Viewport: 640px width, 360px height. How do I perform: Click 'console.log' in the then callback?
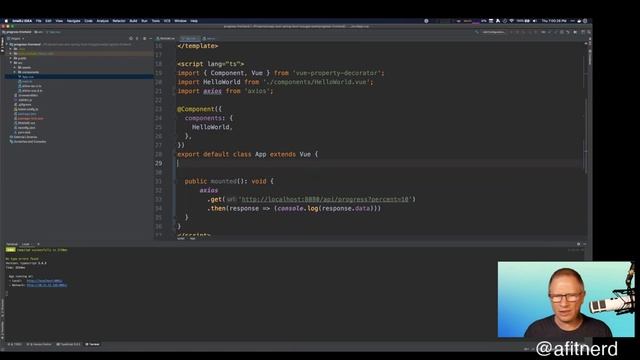tap(298, 208)
